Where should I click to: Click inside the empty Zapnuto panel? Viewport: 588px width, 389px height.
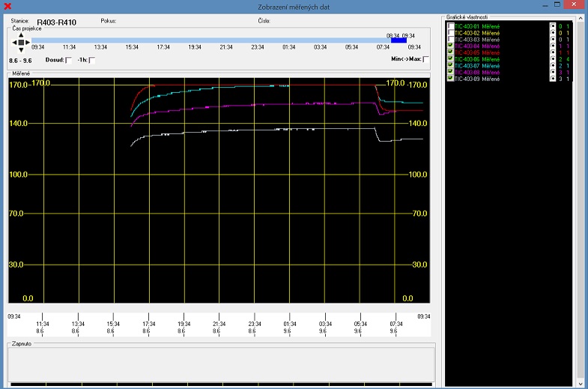coord(220,364)
